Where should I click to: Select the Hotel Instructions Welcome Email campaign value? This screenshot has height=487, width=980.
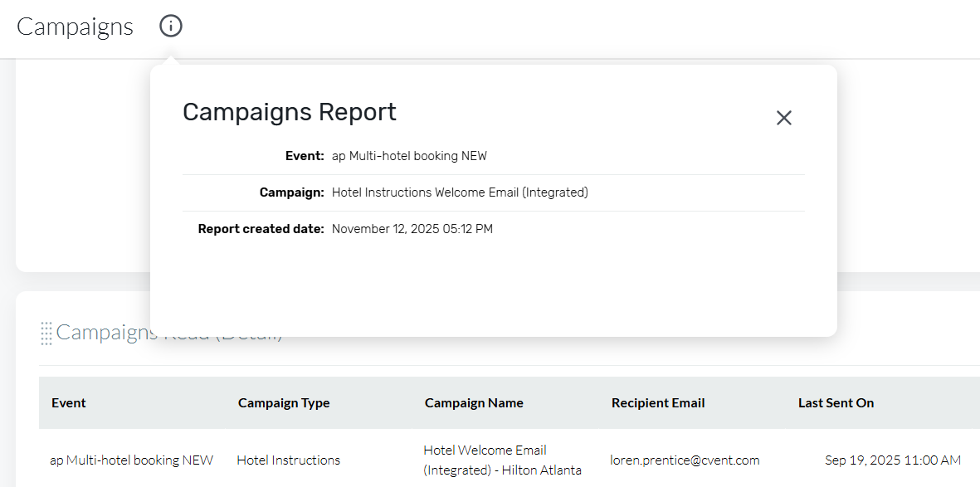(x=460, y=192)
